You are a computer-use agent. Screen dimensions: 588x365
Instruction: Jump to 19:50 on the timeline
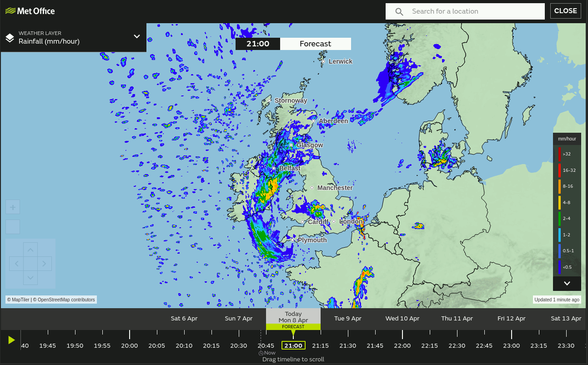click(75, 345)
